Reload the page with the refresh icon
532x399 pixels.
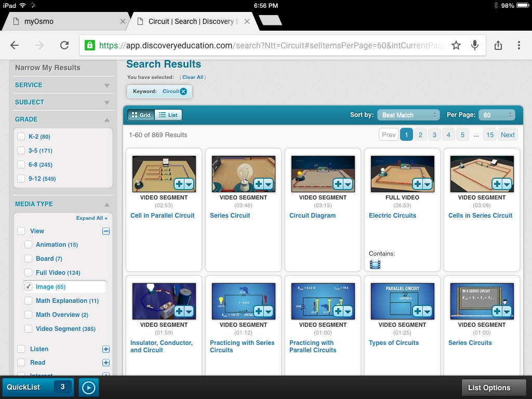coord(64,45)
